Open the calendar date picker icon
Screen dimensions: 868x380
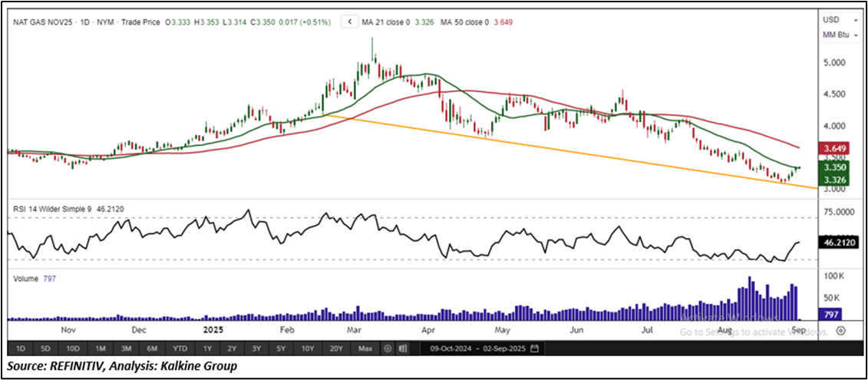tap(534, 349)
